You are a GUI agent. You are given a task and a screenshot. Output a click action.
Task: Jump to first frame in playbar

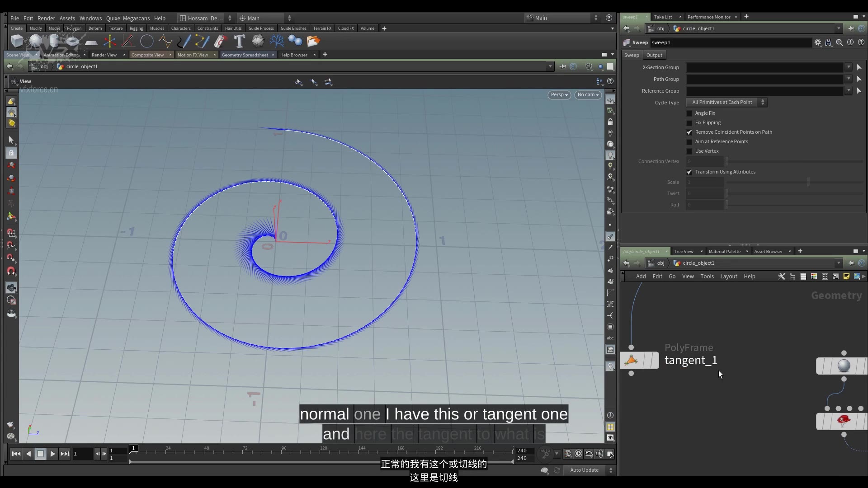[16, 454]
